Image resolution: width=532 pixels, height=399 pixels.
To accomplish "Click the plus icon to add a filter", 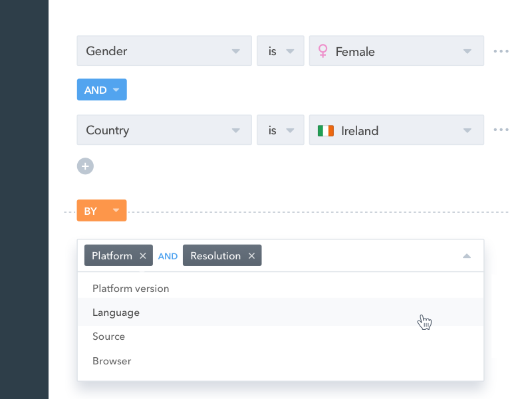I will tap(85, 166).
